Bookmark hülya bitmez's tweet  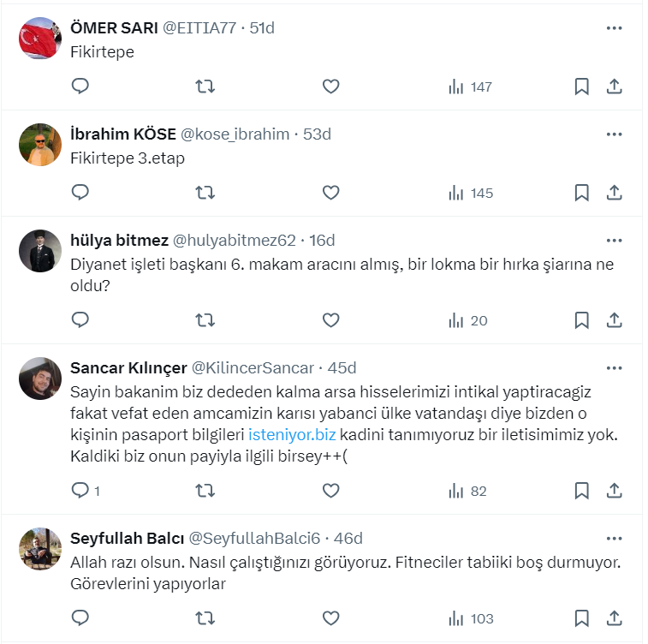click(582, 320)
